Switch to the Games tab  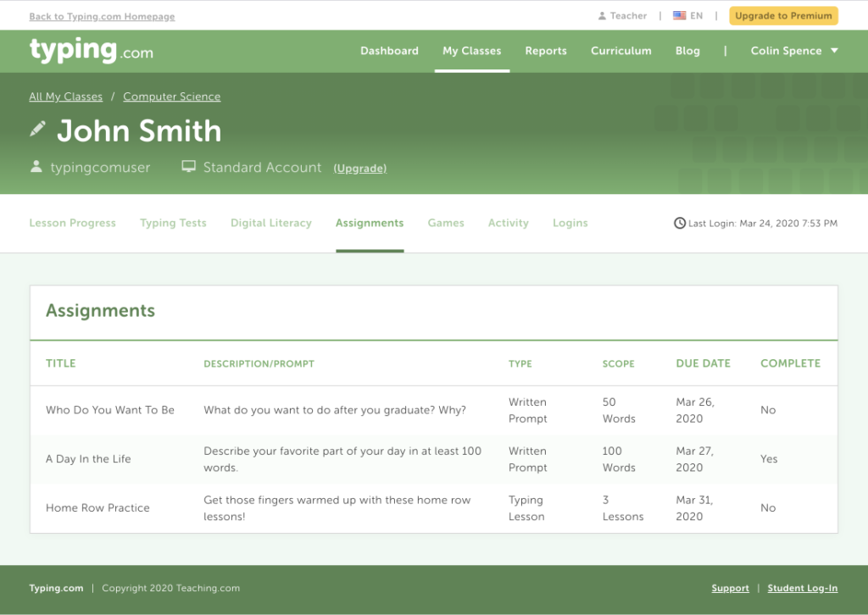pyautogui.click(x=446, y=223)
